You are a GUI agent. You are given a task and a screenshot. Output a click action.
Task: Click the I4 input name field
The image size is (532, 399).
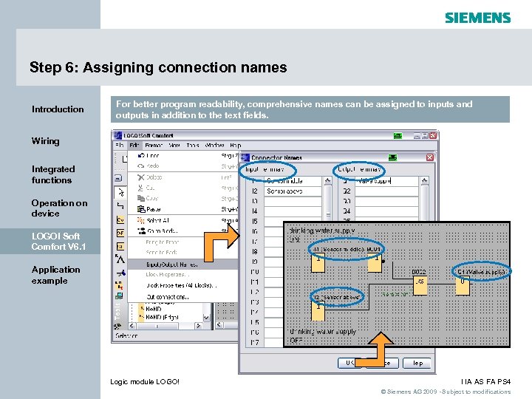point(293,211)
